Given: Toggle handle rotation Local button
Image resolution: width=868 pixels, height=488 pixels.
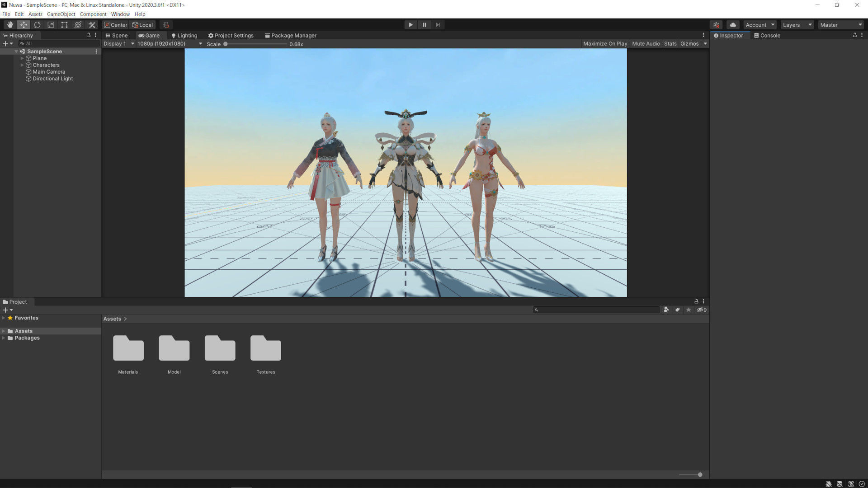Looking at the screenshot, I should [x=143, y=25].
